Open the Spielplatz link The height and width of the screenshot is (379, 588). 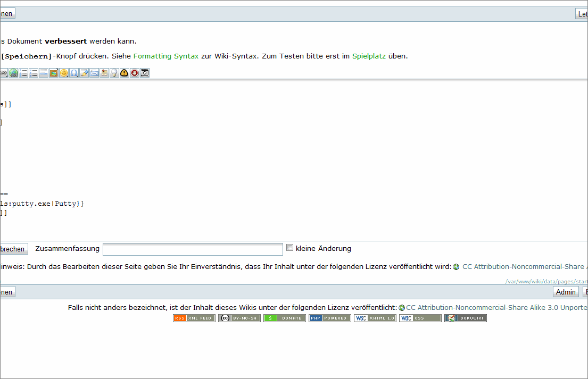click(x=369, y=56)
